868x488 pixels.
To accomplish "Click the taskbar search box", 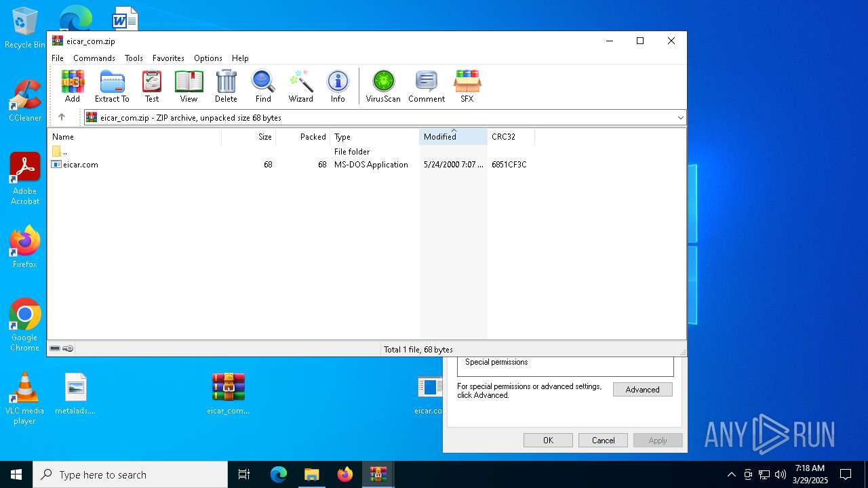I will [130, 474].
